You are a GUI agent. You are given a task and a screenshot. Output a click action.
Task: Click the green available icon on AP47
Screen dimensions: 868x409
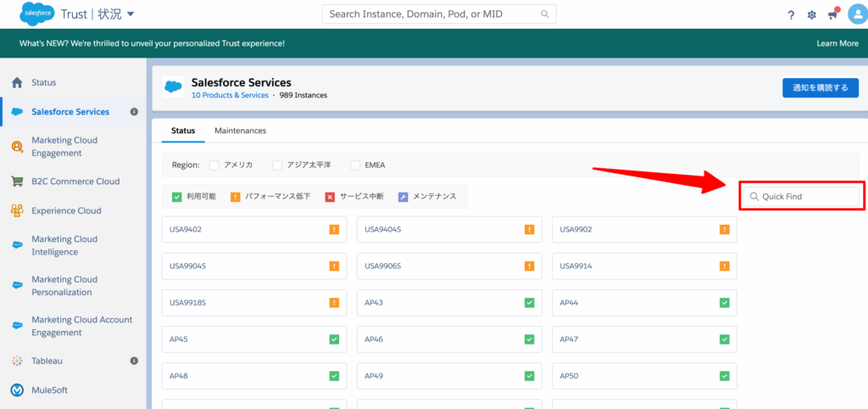click(724, 339)
